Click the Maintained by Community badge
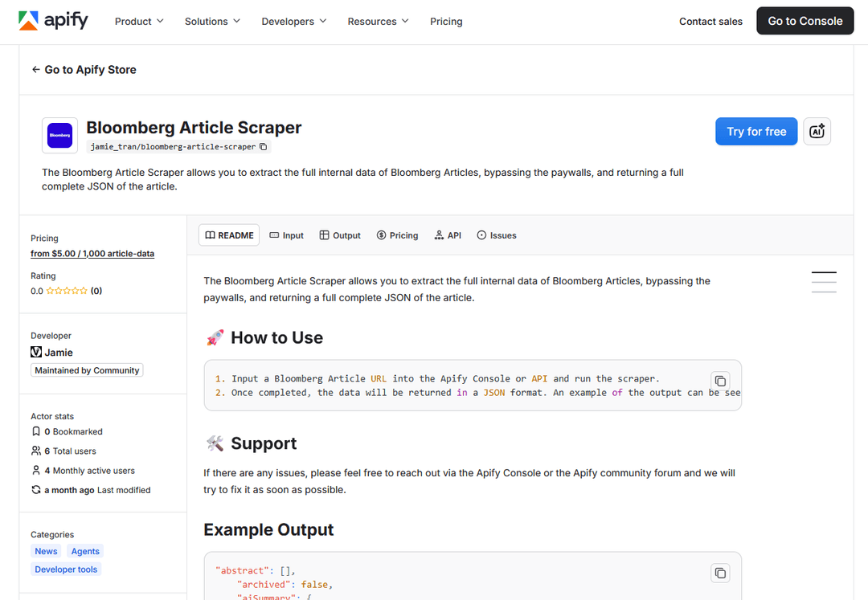Viewport: 868px width, 600px height. 87,370
